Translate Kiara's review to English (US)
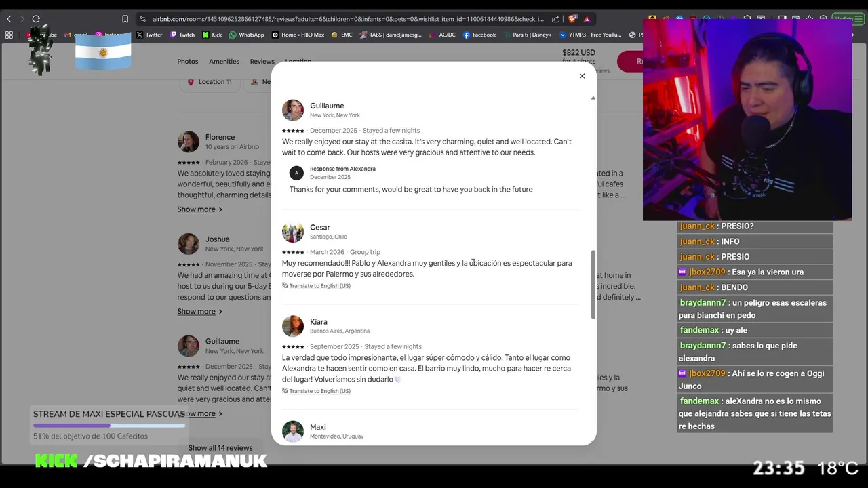This screenshot has width=868, height=488. [x=319, y=391]
